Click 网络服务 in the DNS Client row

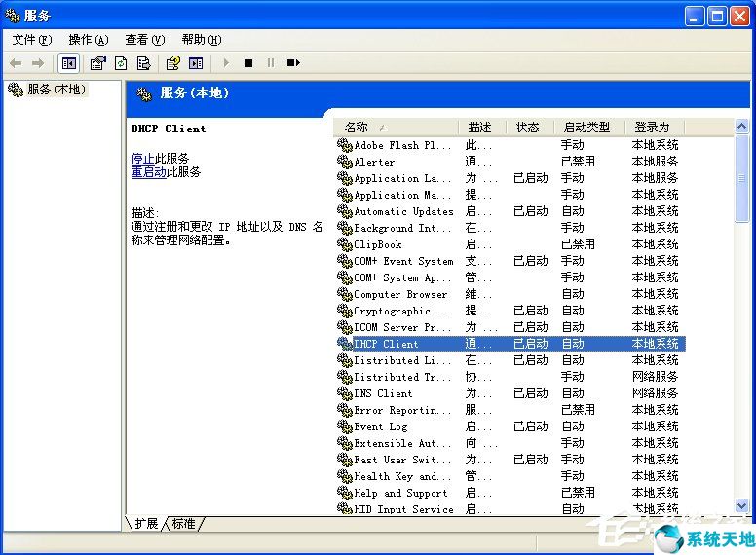point(655,393)
